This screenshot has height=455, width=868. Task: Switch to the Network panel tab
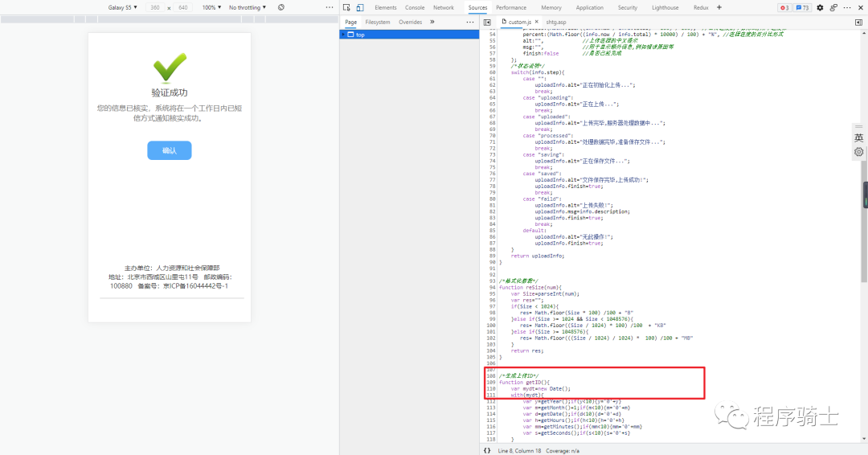(x=444, y=7)
